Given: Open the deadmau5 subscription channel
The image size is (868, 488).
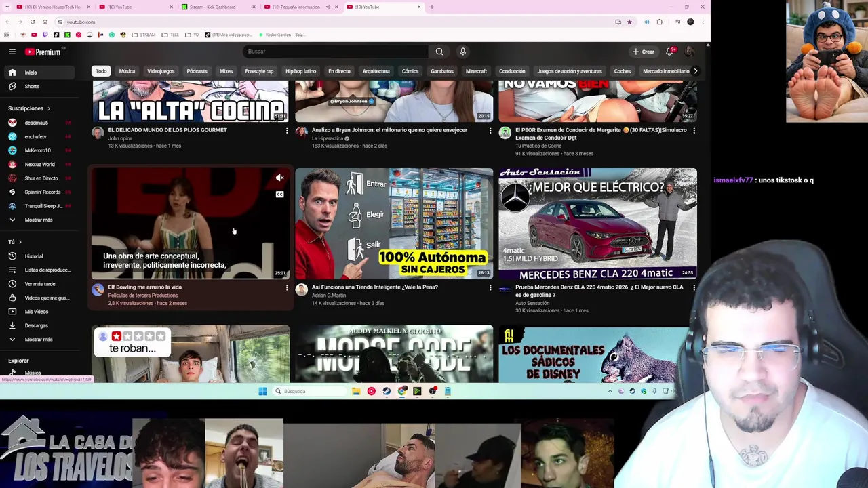Looking at the screenshot, I should [41, 123].
